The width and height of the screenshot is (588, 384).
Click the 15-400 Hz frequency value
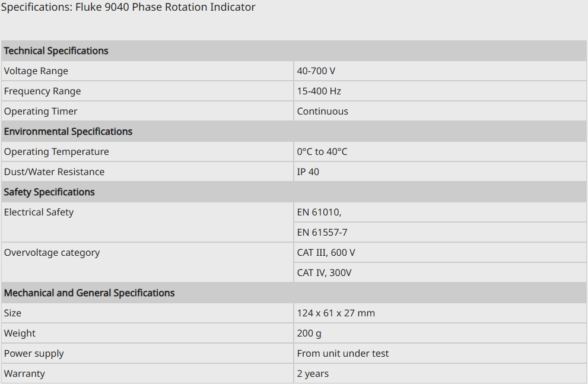point(319,91)
